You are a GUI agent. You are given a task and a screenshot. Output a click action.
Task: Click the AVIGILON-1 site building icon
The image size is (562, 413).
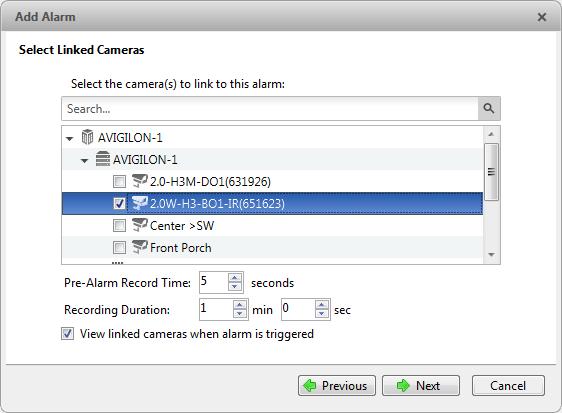point(87,137)
